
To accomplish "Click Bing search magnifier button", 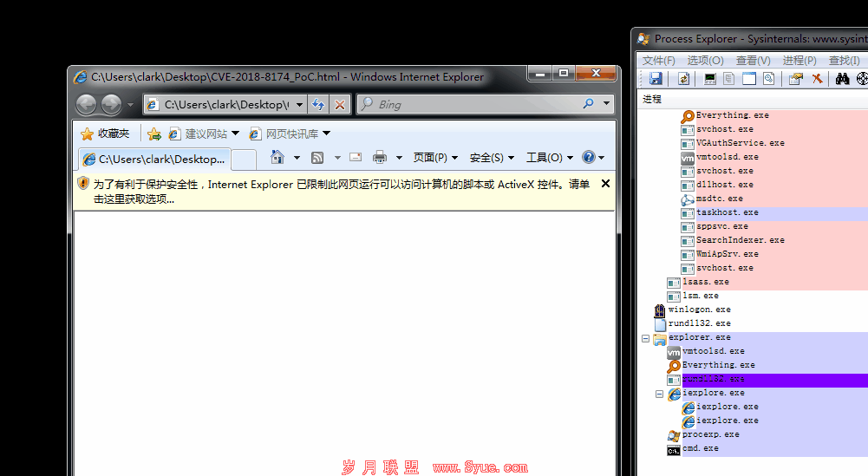I will pos(588,103).
